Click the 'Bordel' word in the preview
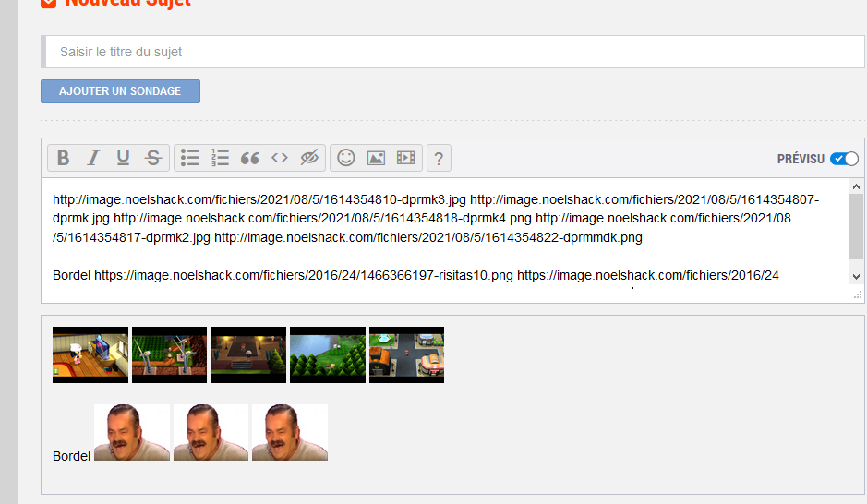867x504 pixels. pos(71,456)
